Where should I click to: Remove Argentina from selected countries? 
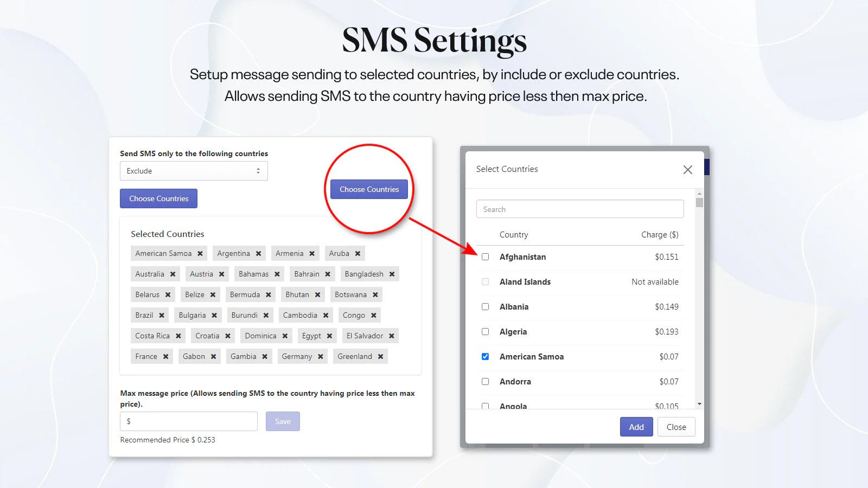259,253
